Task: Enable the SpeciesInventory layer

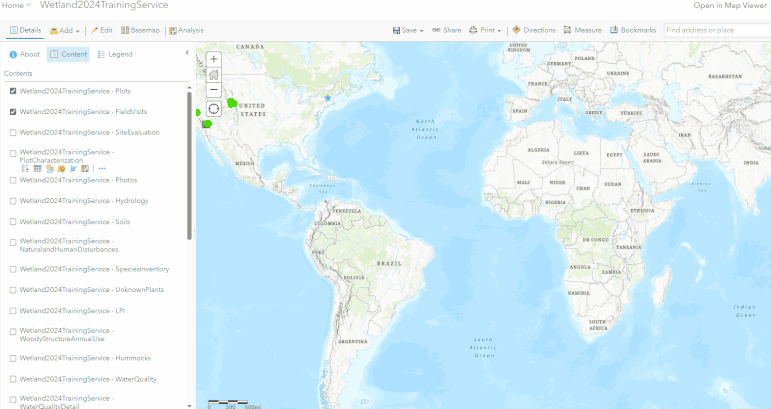Action: pyautogui.click(x=13, y=269)
